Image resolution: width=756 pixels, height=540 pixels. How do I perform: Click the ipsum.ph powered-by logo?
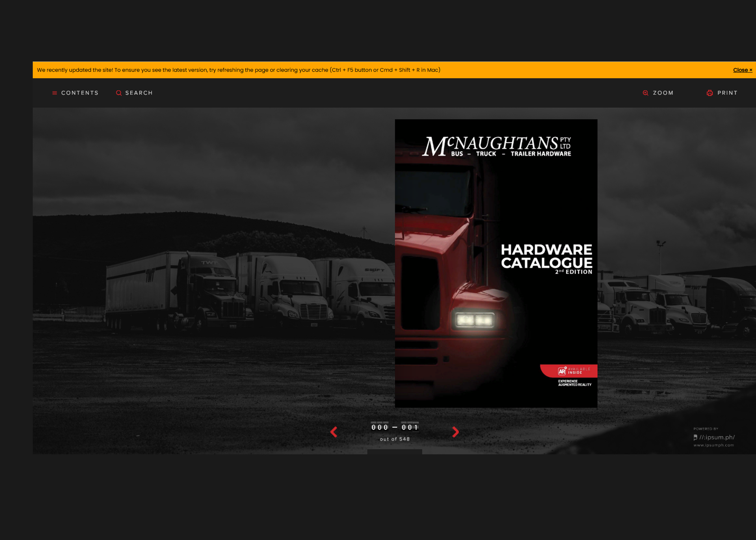[x=714, y=437]
